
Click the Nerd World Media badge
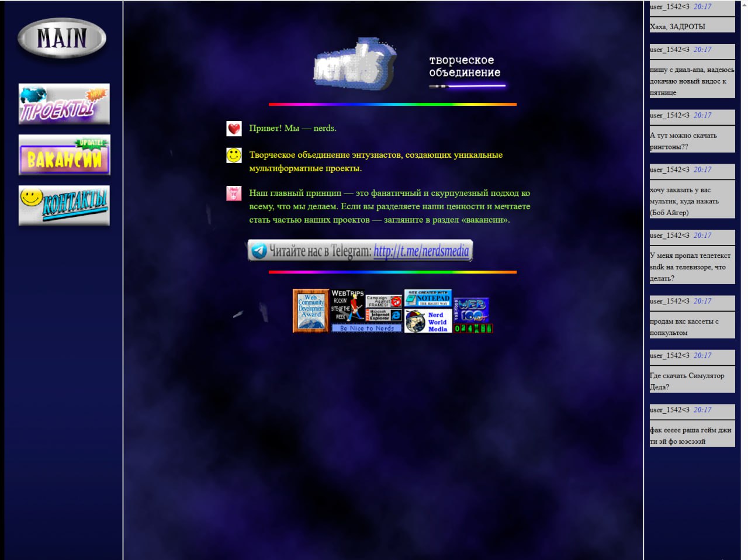pos(428,322)
